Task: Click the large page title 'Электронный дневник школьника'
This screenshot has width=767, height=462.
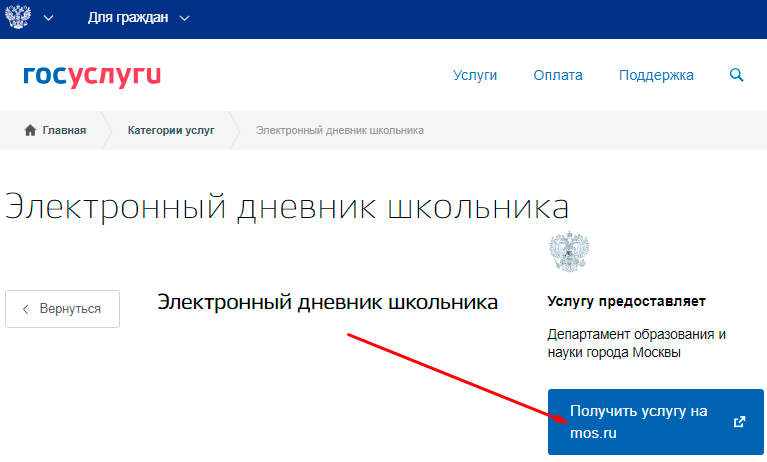Action: click(287, 207)
